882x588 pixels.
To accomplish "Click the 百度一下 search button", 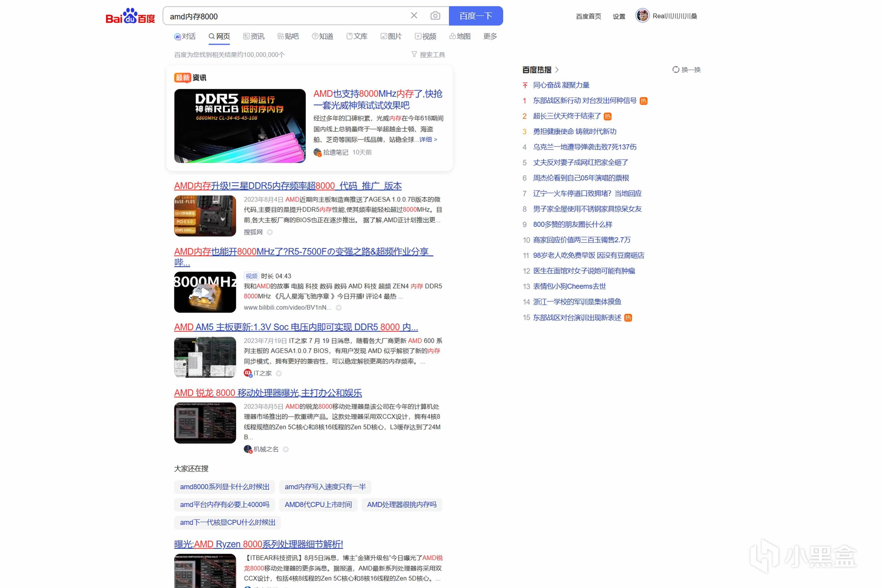I will tap(476, 16).
